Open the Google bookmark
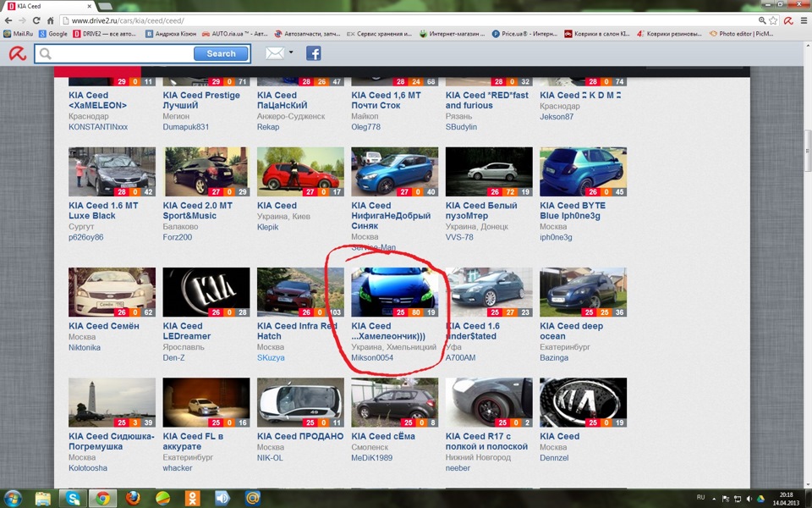The width and height of the screenshot is (812, 508). (x=52, y=34)
